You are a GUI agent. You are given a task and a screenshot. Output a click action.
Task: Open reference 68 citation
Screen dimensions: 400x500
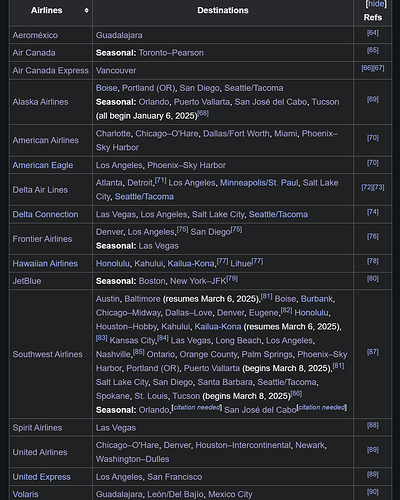[203, 113]
